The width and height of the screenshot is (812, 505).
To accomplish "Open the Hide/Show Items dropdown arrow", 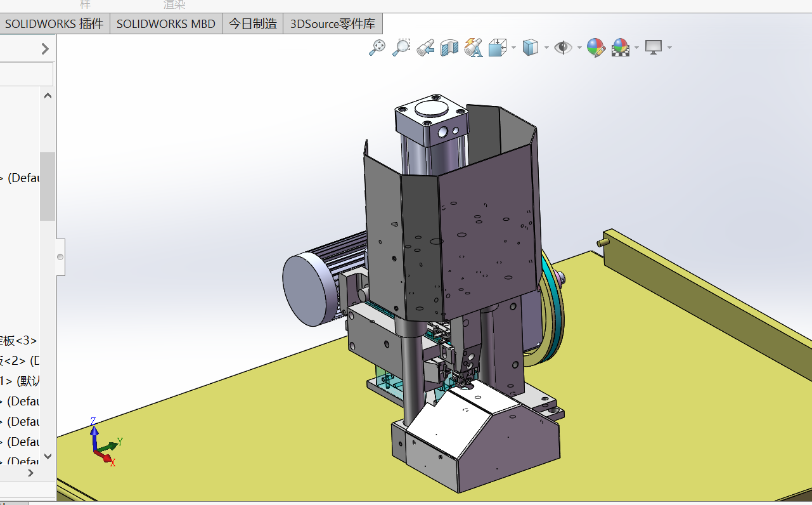I will pyautogui.click(x=579, y=48).
